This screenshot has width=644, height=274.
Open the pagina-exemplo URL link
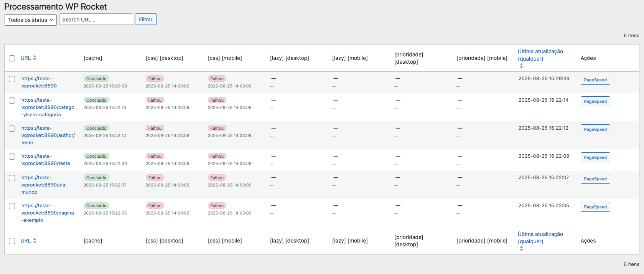48,213
